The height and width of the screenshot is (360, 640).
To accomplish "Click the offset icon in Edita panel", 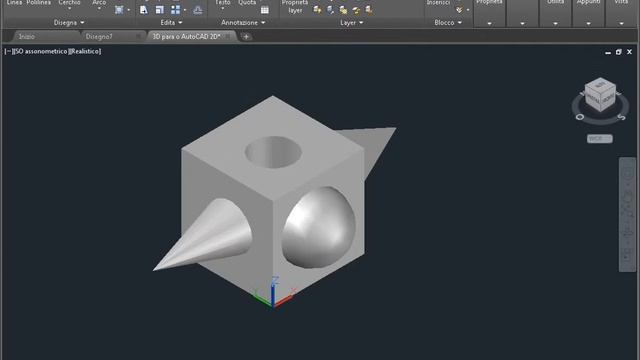I will click(x=198, y=10).
